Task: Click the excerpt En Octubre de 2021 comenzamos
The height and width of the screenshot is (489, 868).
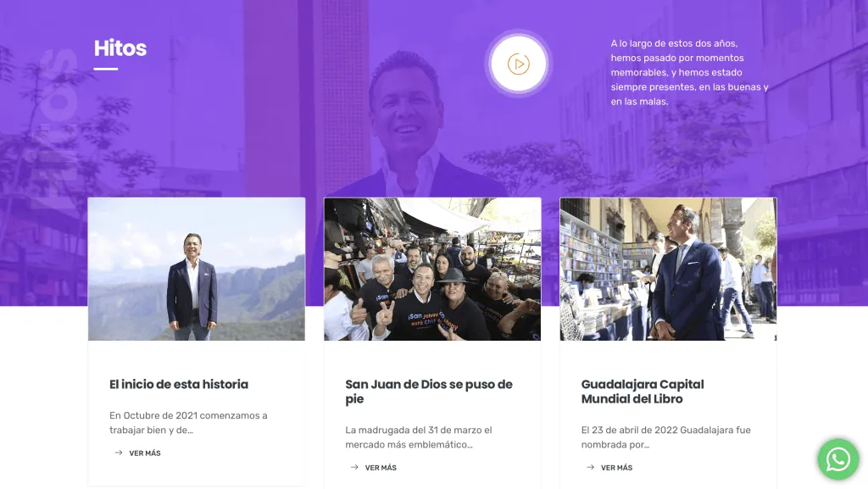Action: coord(188,423)
